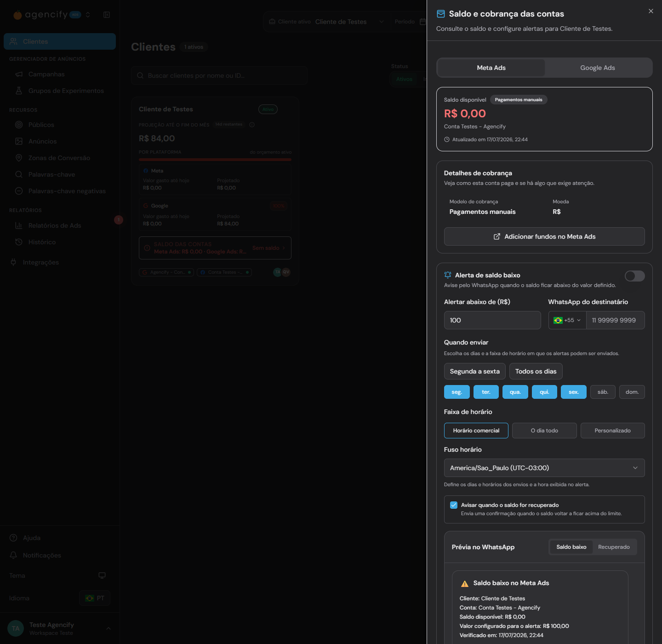
Task: Uncheck Avisar quando o saldo for recuperado
Action: [454, 505]
